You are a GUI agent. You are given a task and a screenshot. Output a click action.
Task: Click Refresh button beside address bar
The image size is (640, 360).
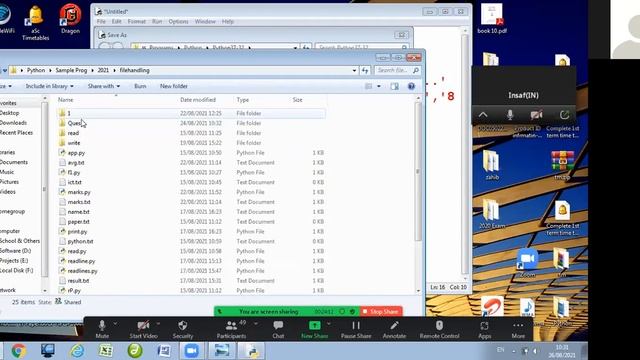click(365, 70)
